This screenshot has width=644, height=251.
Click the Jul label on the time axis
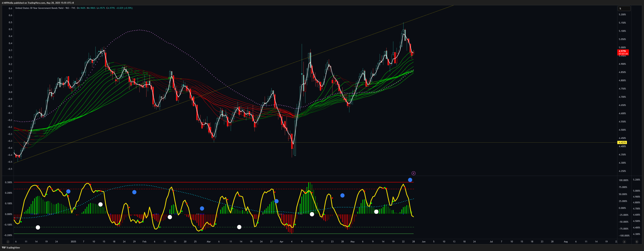(x=491, y=242)
